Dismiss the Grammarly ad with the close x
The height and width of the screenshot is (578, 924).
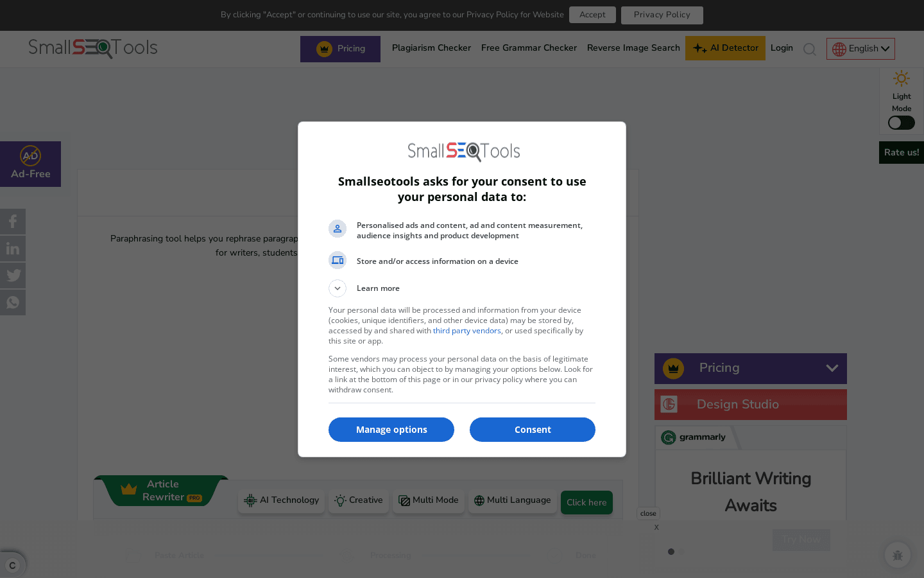point(656,527)
